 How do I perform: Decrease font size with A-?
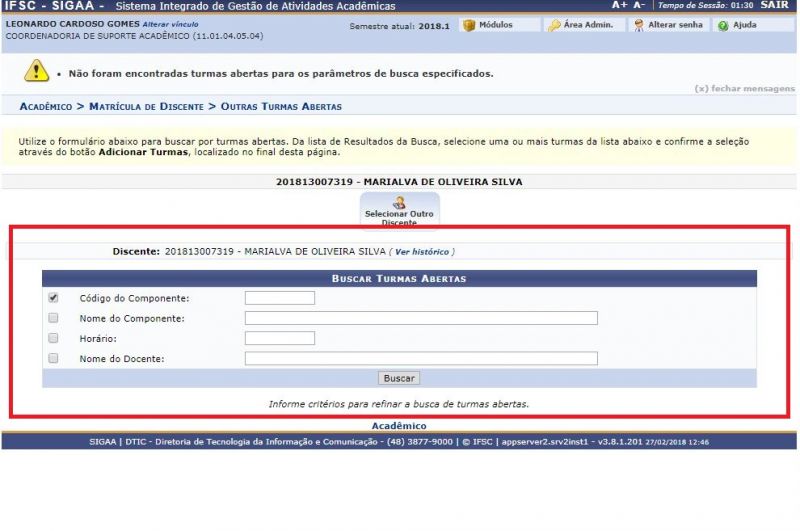[639, 6]
